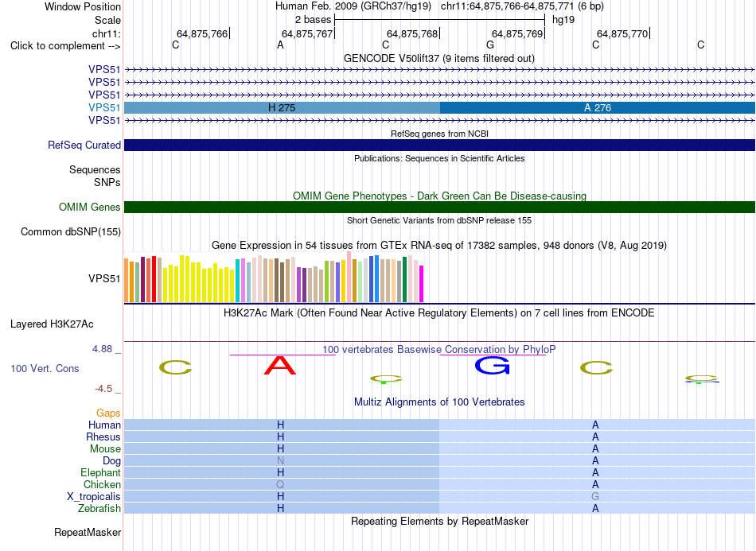Open the GTEx VPS51 expression bar chart
756x551 pixels.
274,277
